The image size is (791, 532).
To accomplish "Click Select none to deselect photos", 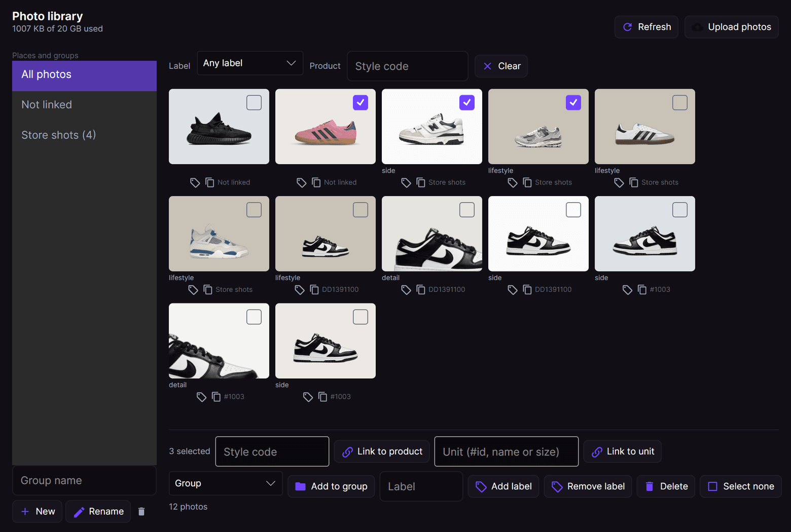I will tap(741, 486).
